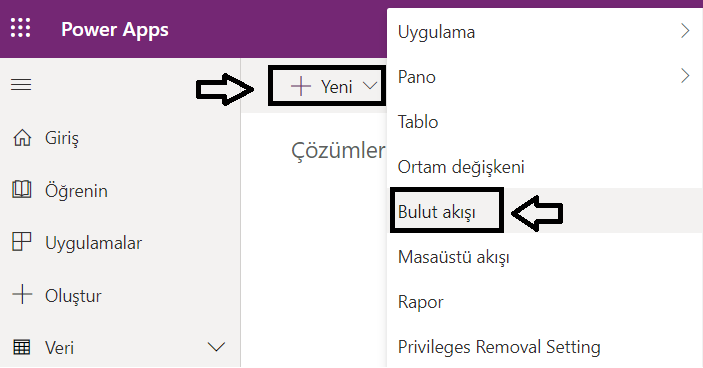
Task: Click the plus icon on Yeni
Action: [301, 86]
